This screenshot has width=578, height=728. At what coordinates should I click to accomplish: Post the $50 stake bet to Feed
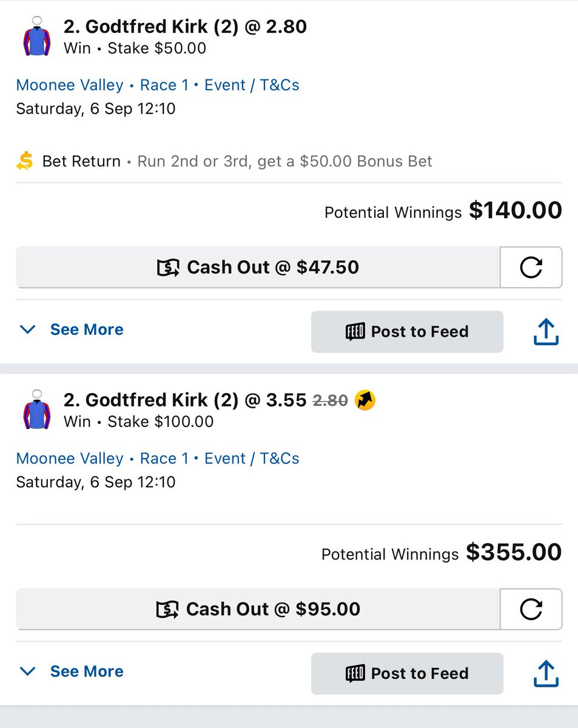407,332
